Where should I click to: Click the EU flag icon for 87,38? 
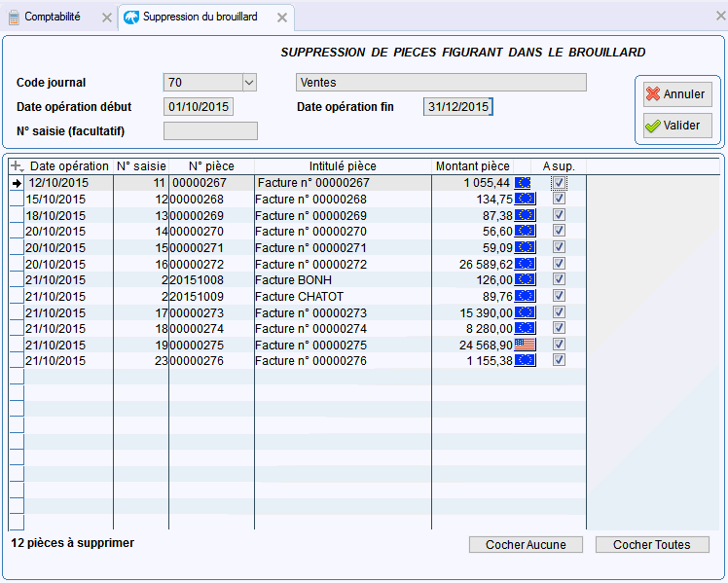point(526,215)
